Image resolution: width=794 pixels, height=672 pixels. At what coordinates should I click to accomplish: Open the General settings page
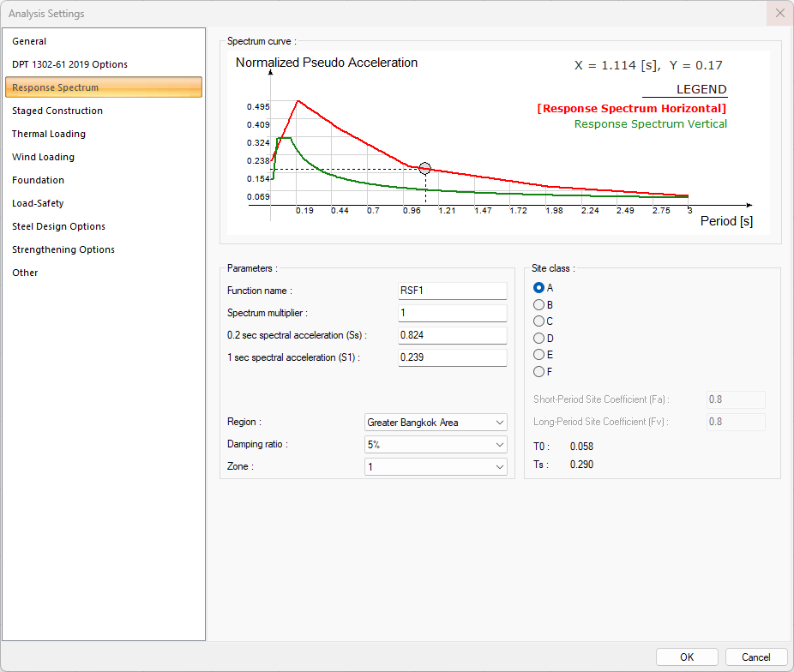click(x=30, y=41)
